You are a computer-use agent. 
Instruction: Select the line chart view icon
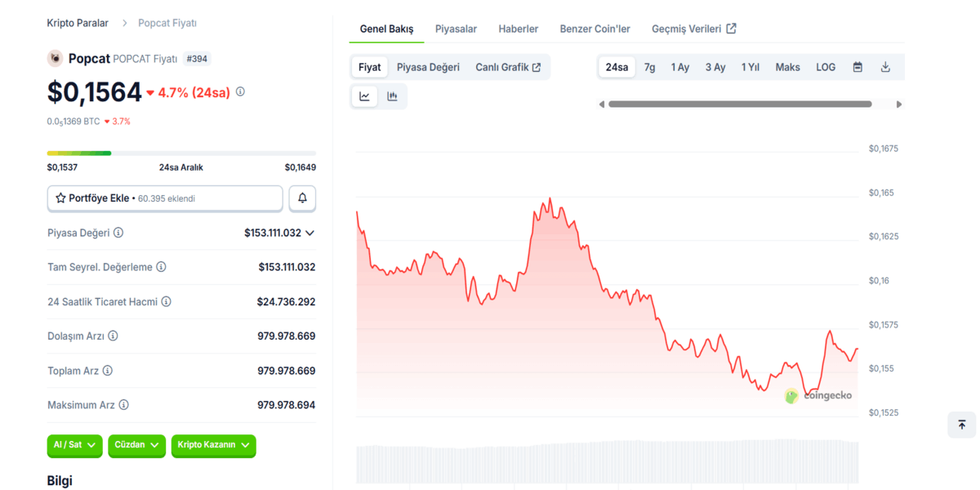[364, 96]
